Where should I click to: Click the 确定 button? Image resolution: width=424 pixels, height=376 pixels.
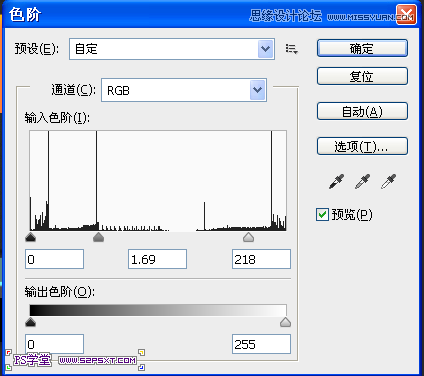click(362, 48)
